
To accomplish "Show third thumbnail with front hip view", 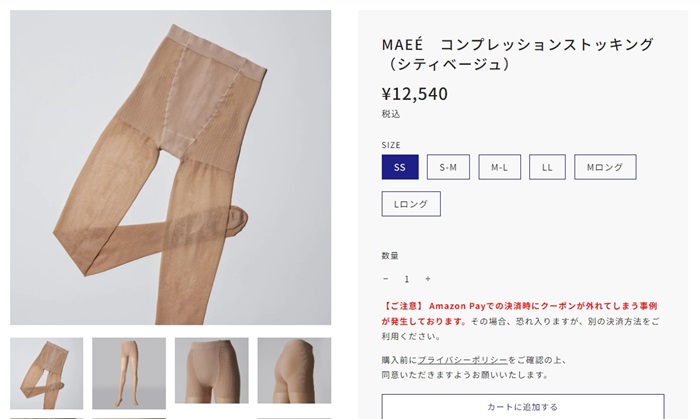I will 212,370.
